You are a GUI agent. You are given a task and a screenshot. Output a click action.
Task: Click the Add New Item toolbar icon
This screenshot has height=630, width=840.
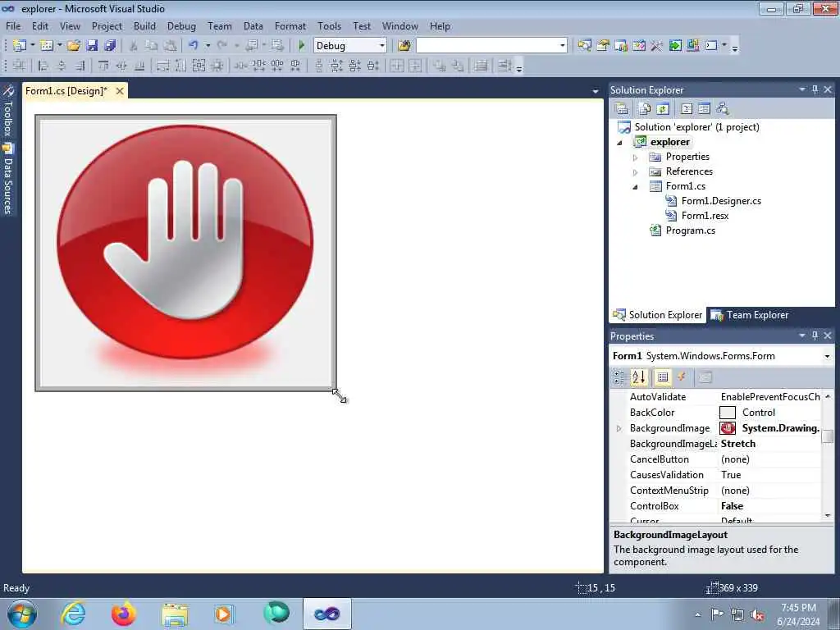click(47, 46)
